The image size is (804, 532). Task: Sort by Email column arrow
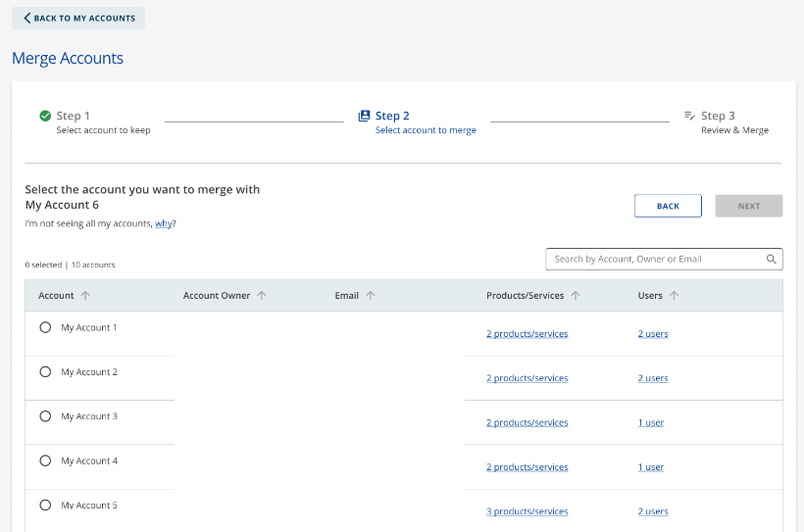click(370, 296)
